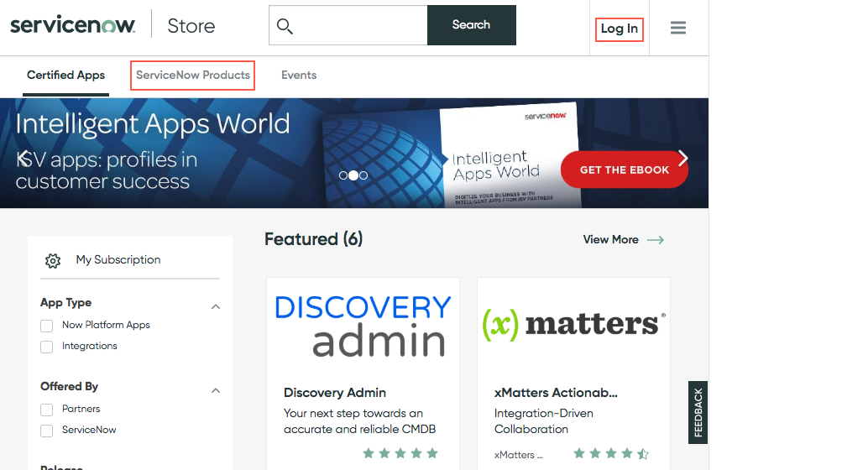Go to next banner slide arrow

point(683,159)
